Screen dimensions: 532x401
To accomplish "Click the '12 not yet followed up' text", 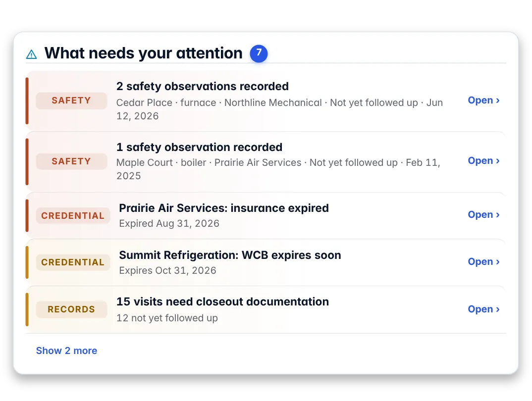I will point(167,318).
